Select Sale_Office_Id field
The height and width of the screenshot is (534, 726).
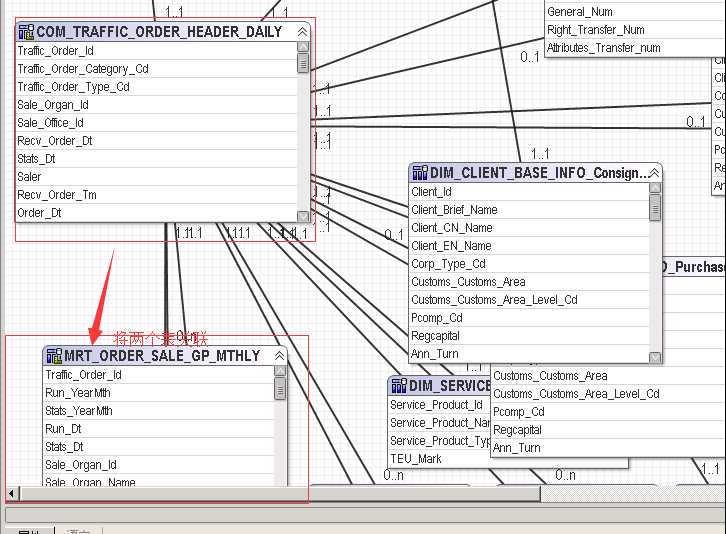(156, 123)
